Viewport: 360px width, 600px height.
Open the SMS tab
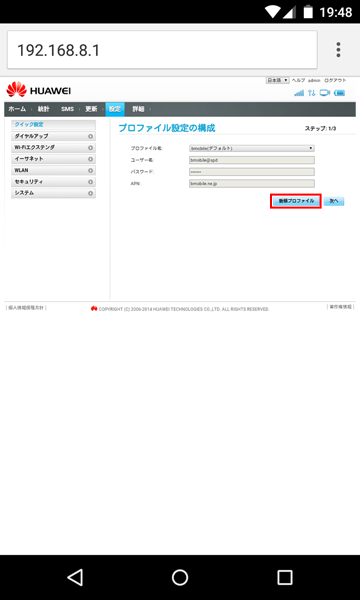click(67, 109)
